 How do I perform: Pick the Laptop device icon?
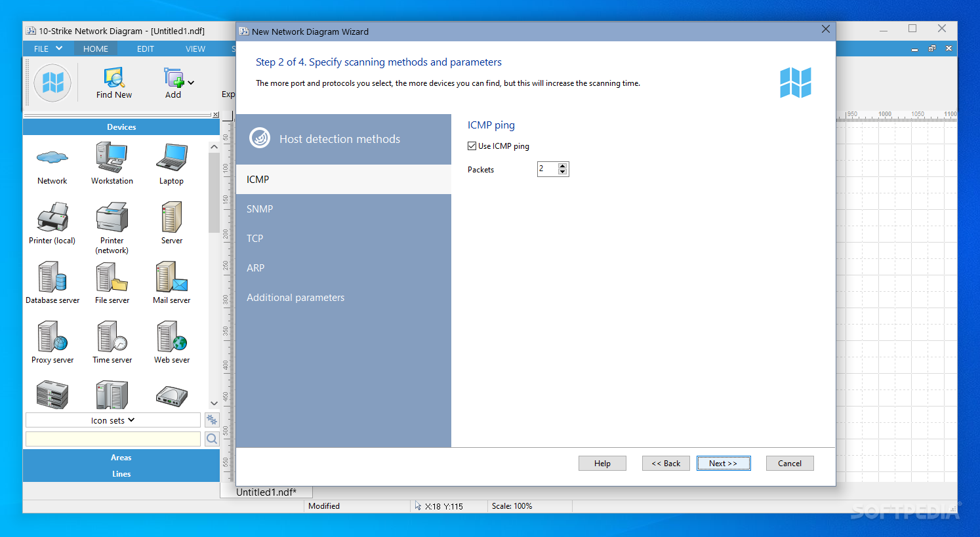[172, 157]
